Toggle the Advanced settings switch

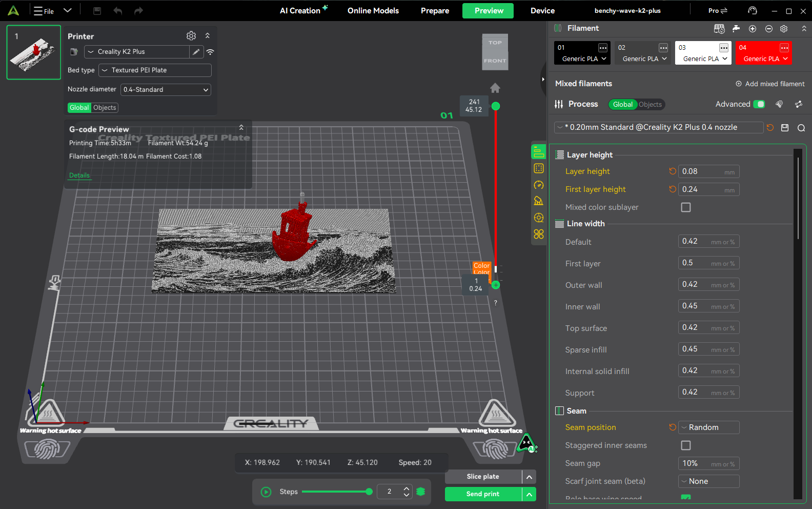click(x=759, y=104)
